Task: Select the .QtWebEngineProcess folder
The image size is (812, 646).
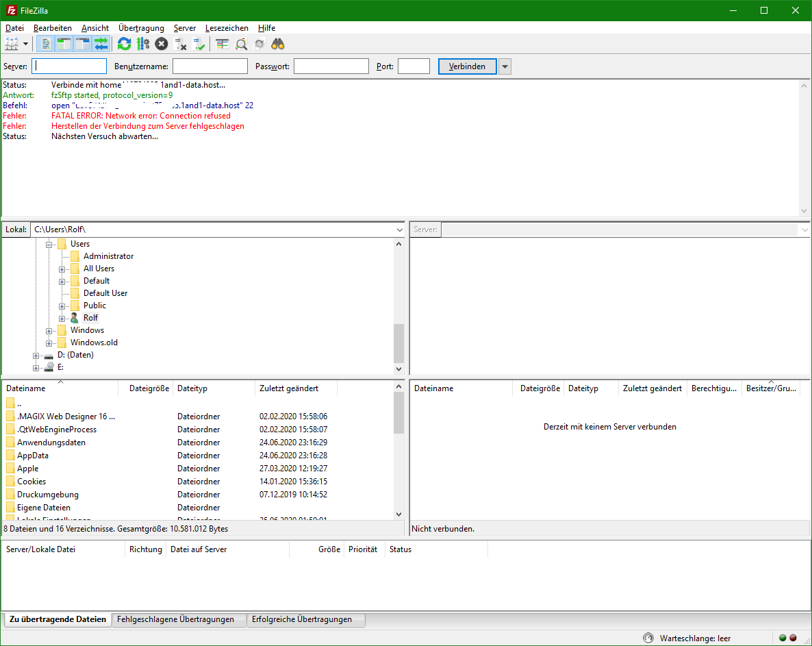Action: pyautogui.click(x=199, y=430)
